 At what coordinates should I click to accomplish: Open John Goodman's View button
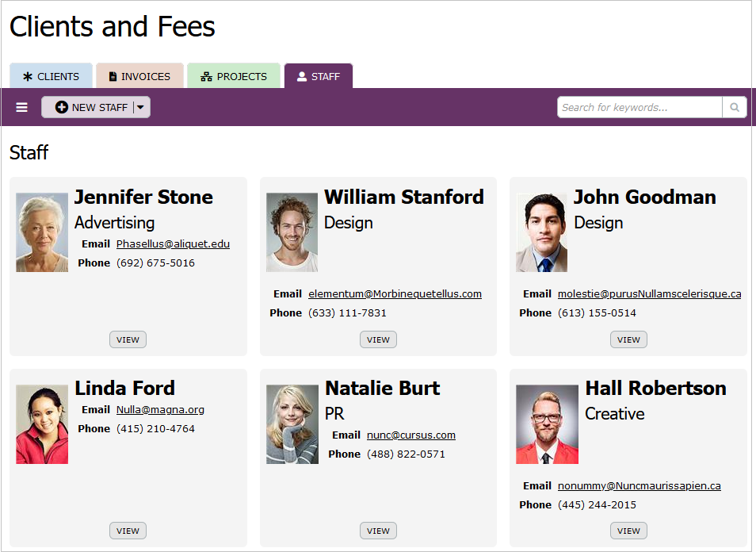click(x=628, y=339)
